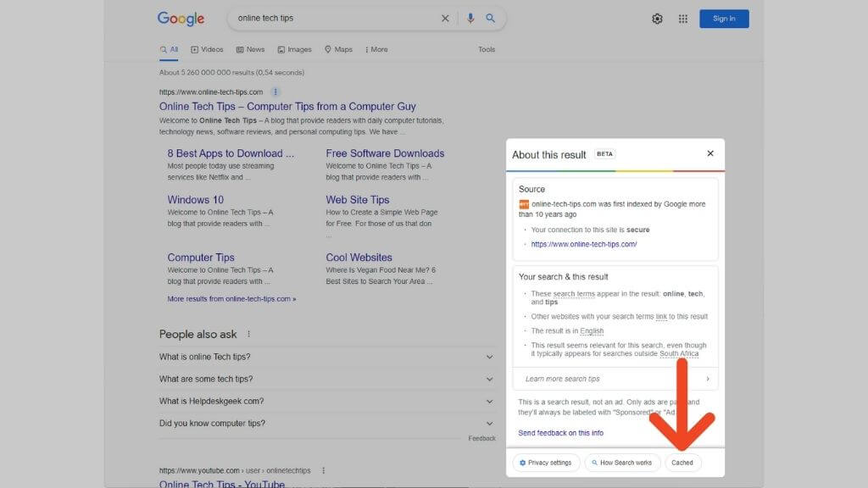Viewport: 868px width, 488px height.
Task: Click the BETA badge
Action: pyautogui.click(x=604, y=154)
